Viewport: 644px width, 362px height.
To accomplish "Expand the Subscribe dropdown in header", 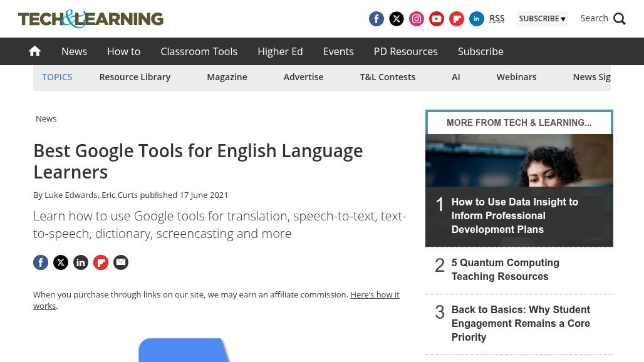I will pos(542,19).
